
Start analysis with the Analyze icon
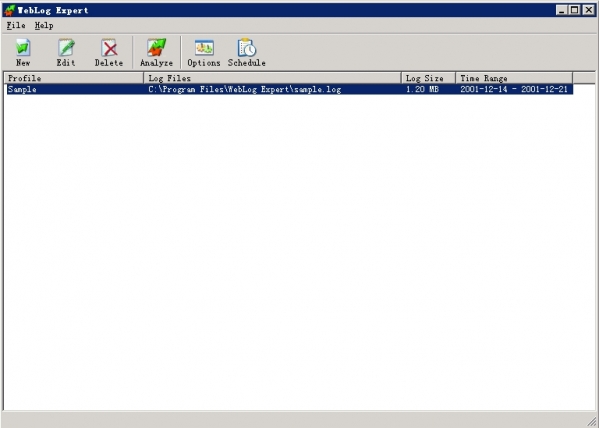coord(156,52)
